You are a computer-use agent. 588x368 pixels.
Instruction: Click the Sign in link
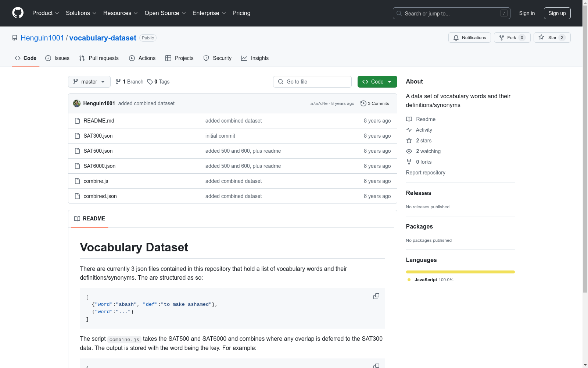point(527,13)
